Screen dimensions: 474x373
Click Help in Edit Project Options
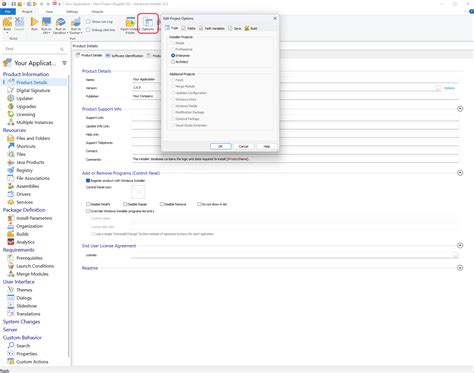(x=266, y=146)
